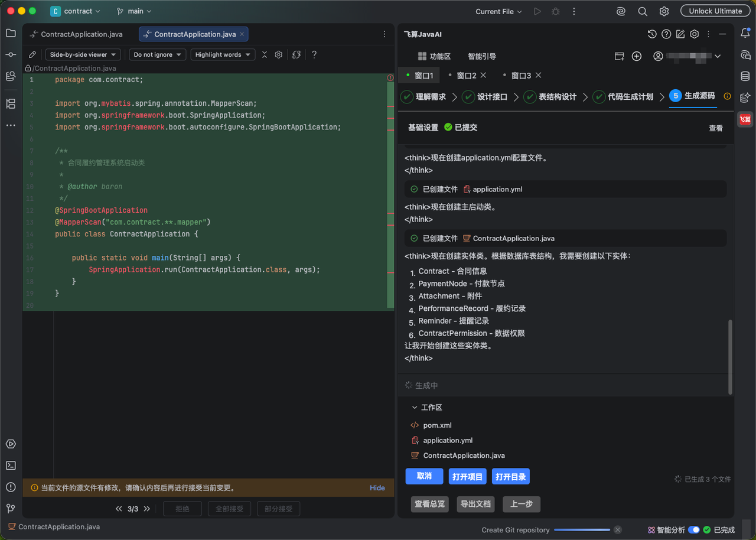Viewport: 756px width, 540px height.
Task: Cancel the Create Git repository progress bar
Action: click(x=618, y=530)
